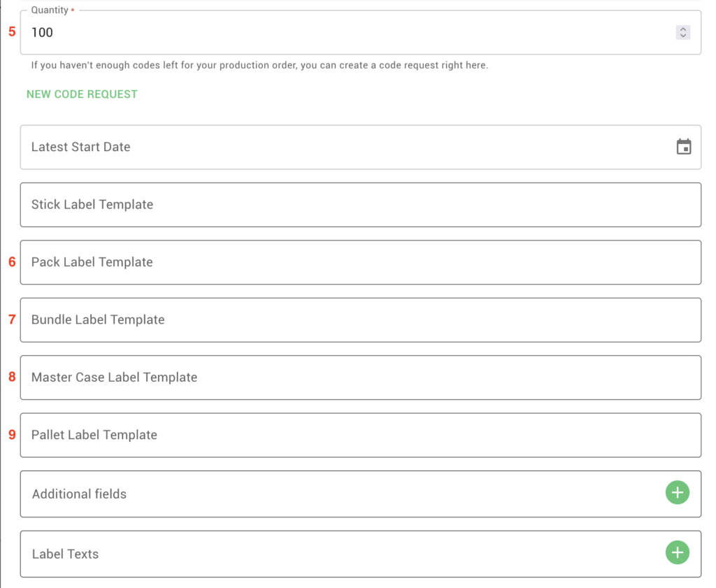Click red step marker 9 beside Pallet Label
Viewport: 716px width, 588px height.
pyautogui.click(x=12, y=435)
